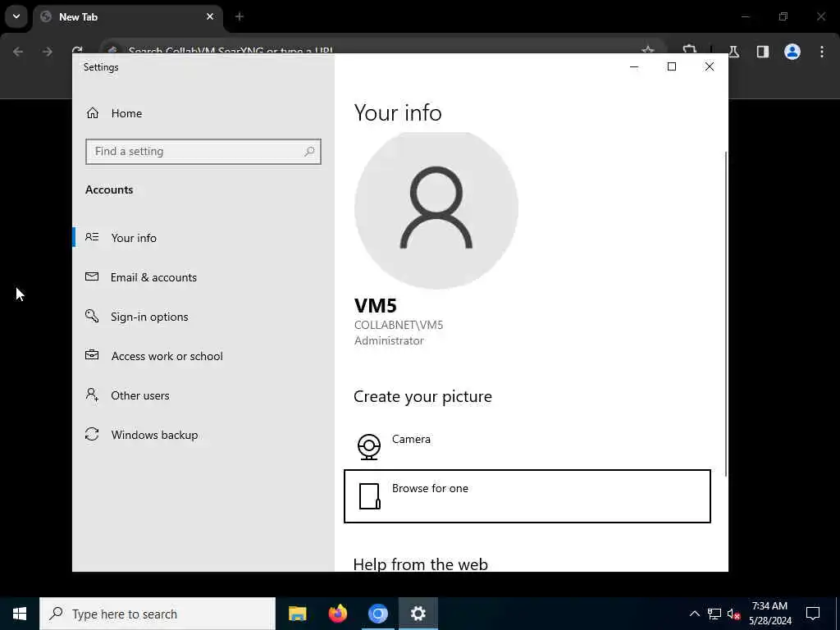Image resolution: width=840 pixels, height=630 pixels.
Task: Click the VM5 account name
Action: coord(376,306)
